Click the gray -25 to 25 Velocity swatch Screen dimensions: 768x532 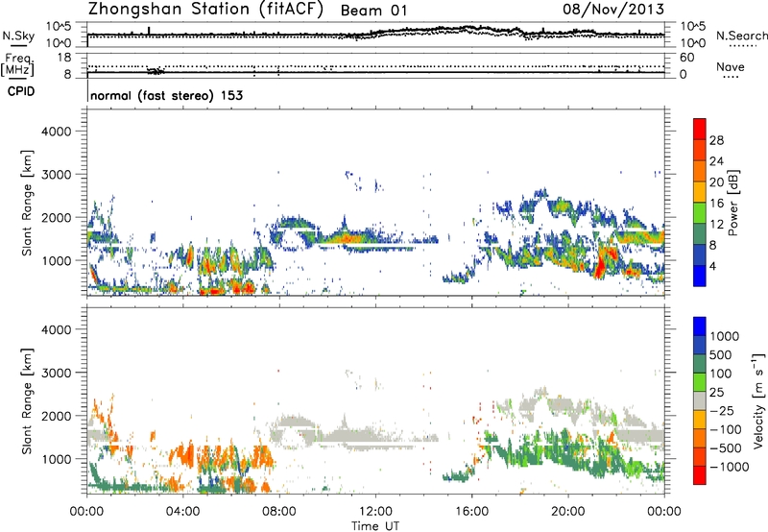point(700,401)
